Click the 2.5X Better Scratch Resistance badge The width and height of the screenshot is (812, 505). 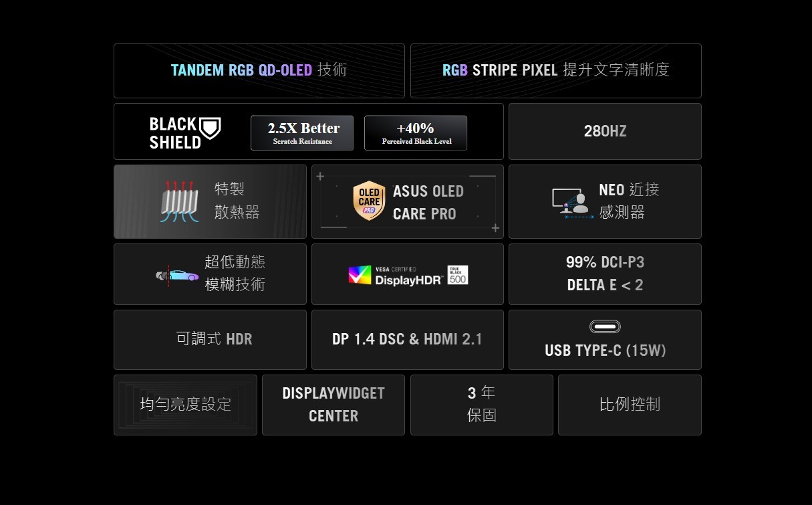pyautogui.click(x=302, y=132)
